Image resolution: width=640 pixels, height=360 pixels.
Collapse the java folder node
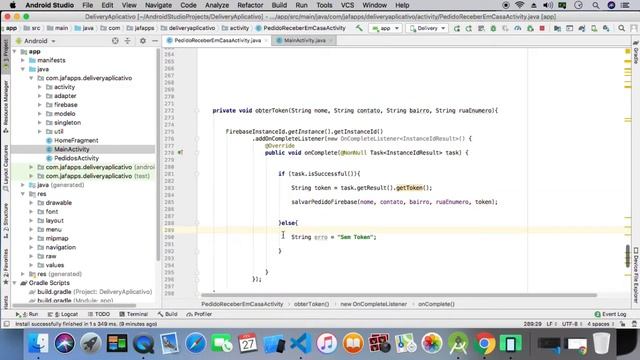23,69
